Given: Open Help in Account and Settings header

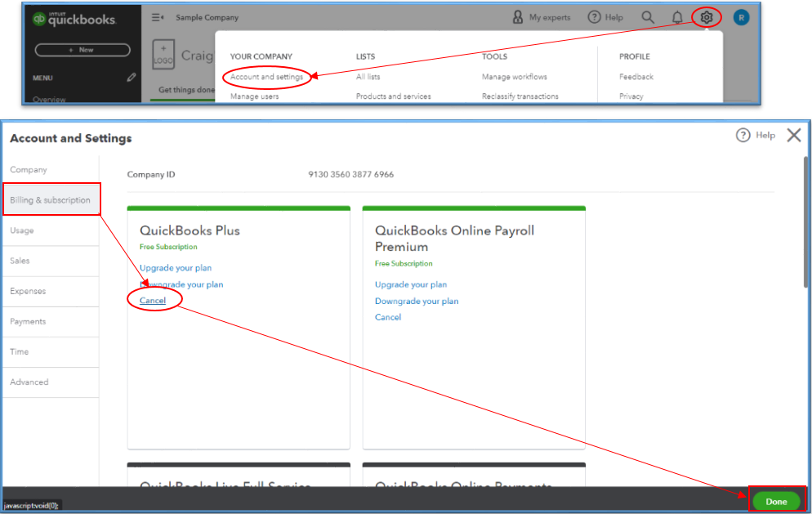Looking at the screenshot, I should coord(756,135).
